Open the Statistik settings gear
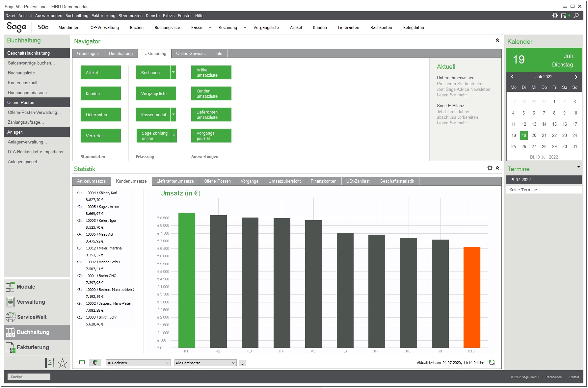 click(490, 168)
